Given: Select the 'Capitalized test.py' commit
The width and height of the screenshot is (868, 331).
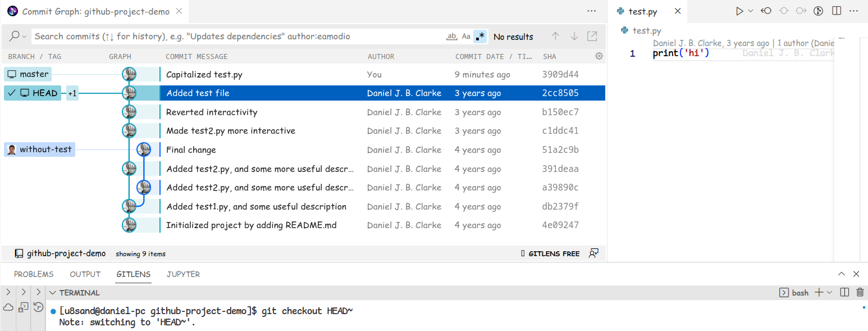Looking at the screenshot, I should click(x=204, y=74).
